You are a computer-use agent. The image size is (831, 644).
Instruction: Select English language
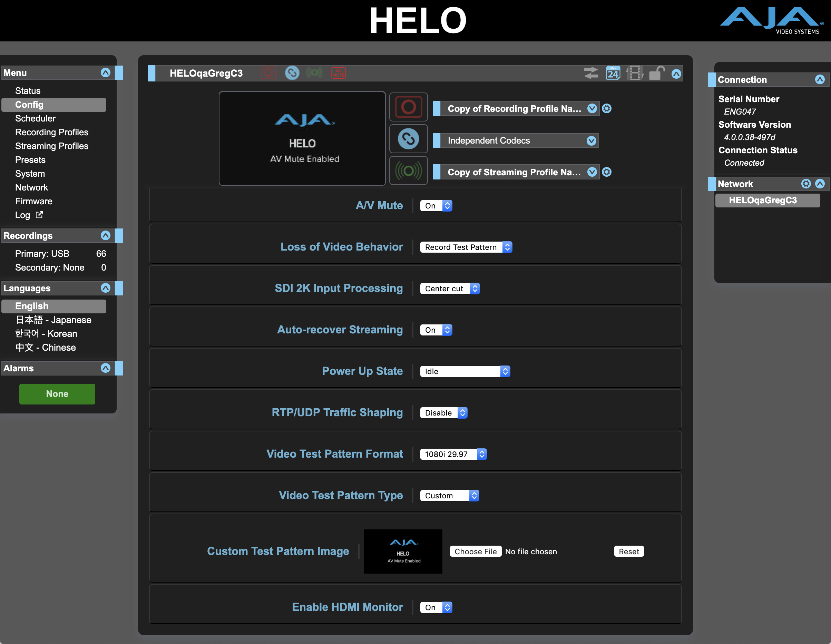click(x=53, y=306)
